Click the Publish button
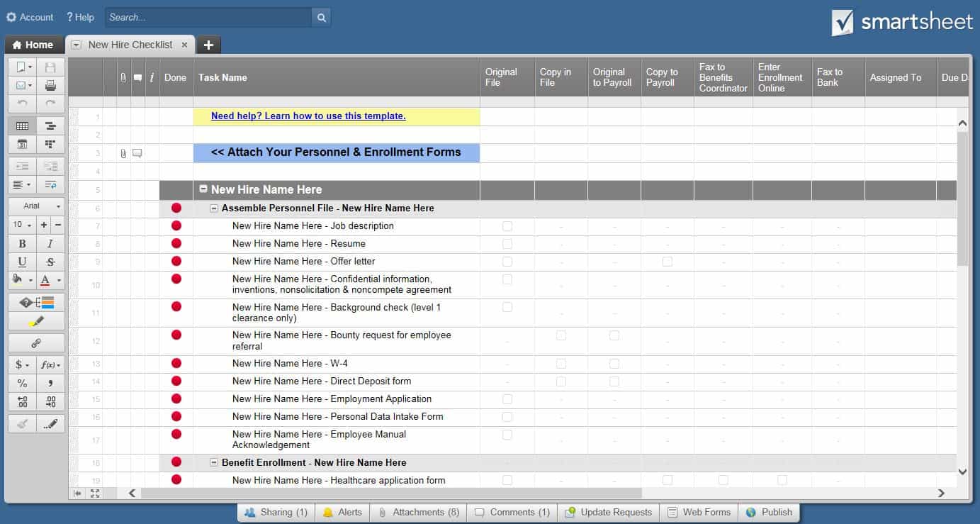 [x=770, y=511]
